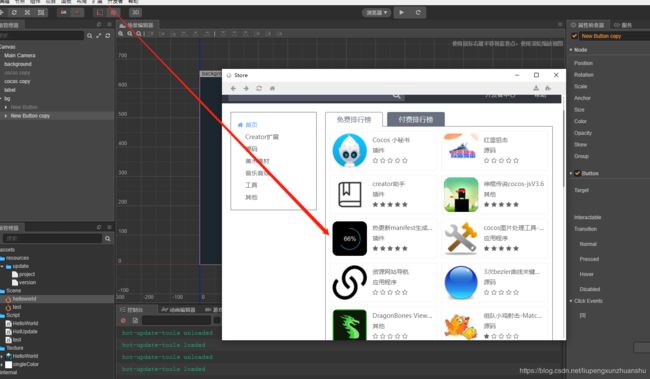The image size is (650, 379).
Task: Collapse the update folder in assets
Action: [2, 266]
